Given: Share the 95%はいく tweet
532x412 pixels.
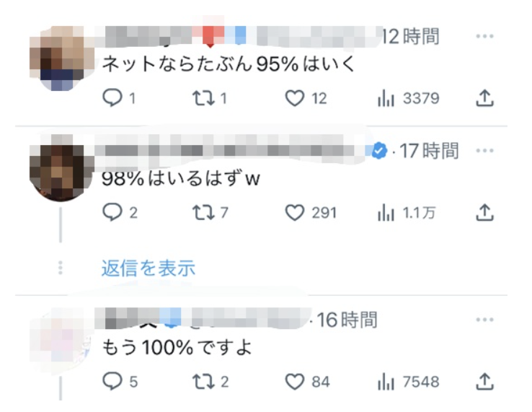Looking at the screenshot, I should [x=484, y=98].
